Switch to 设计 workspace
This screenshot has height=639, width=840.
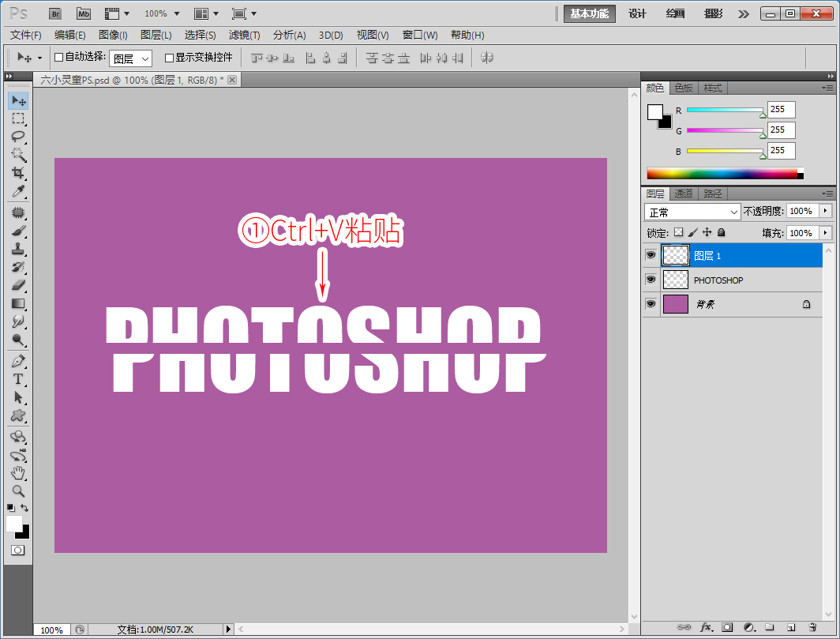tap(637, 14)
